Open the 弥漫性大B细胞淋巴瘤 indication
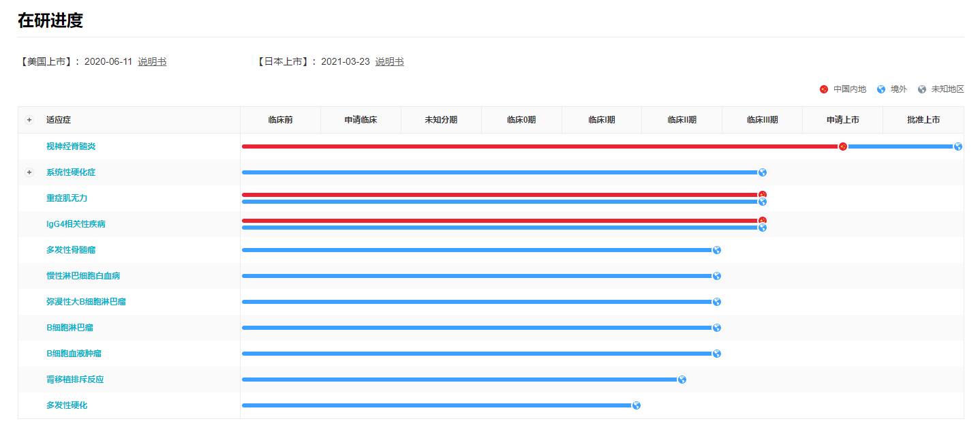980x432 pixels. tap(86, 302)
